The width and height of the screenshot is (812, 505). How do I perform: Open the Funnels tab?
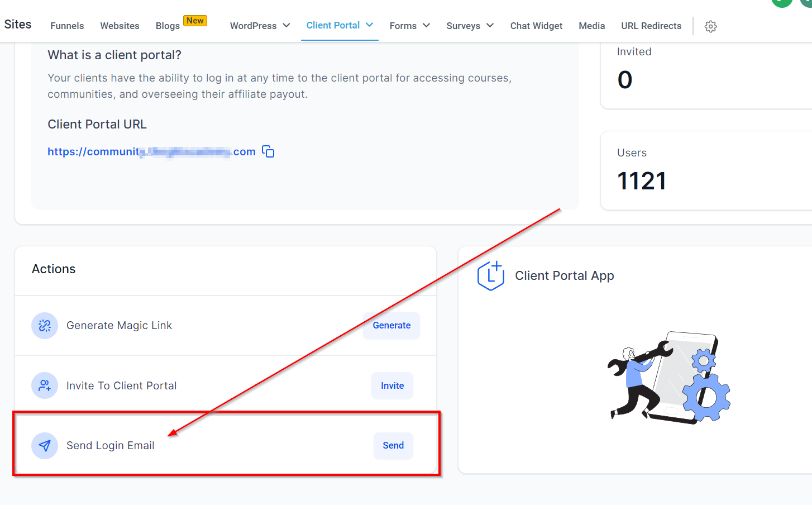tap(67, 26)
